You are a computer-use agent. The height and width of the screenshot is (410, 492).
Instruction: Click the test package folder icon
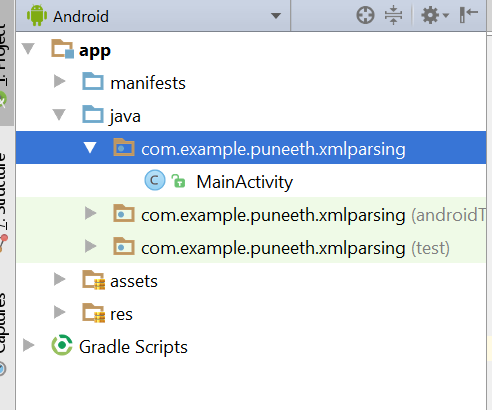pos(124,246)
